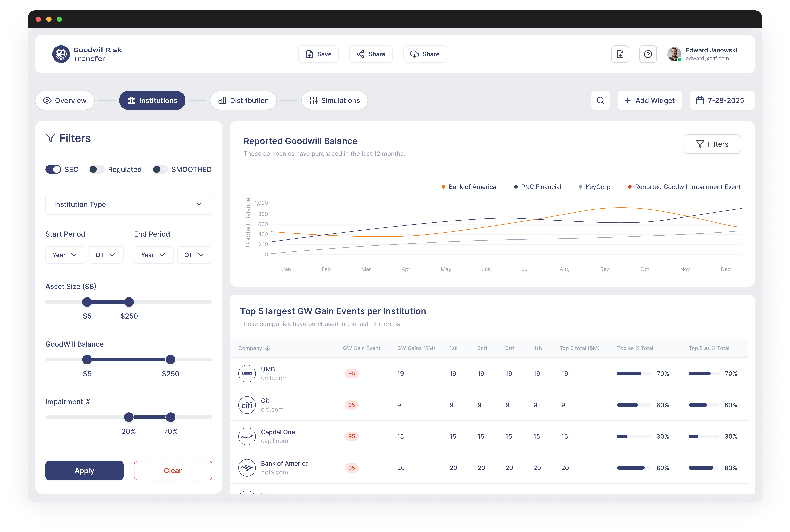Open the Start Period Year dropdown
Screen dimensions: 790x532
tap(65, 255)
